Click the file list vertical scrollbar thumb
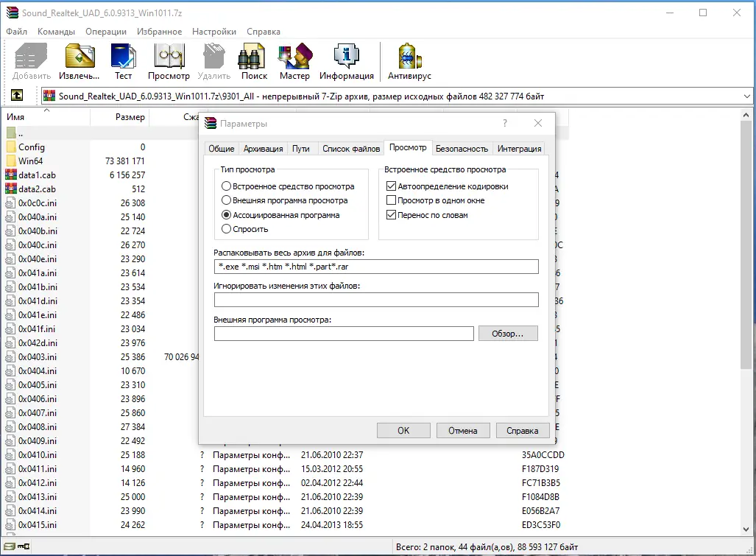This screenshot has width=756, height=556. (x=746, y=245)
